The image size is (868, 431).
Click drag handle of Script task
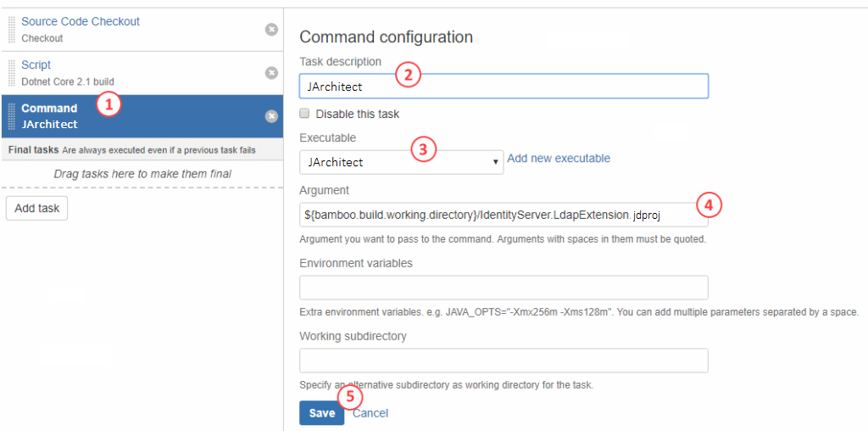coord(12,73)
